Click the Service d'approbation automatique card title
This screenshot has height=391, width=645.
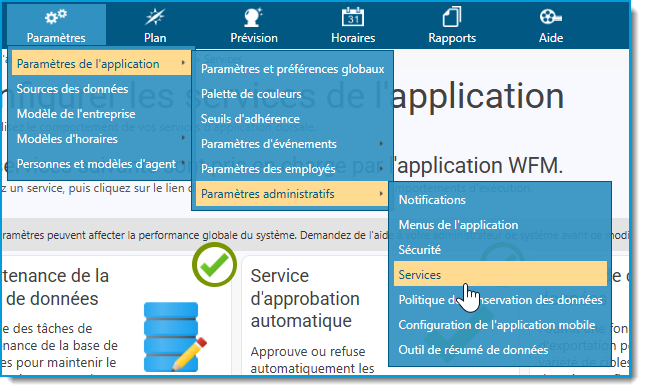pyautogui.click(x=305, y=298)
